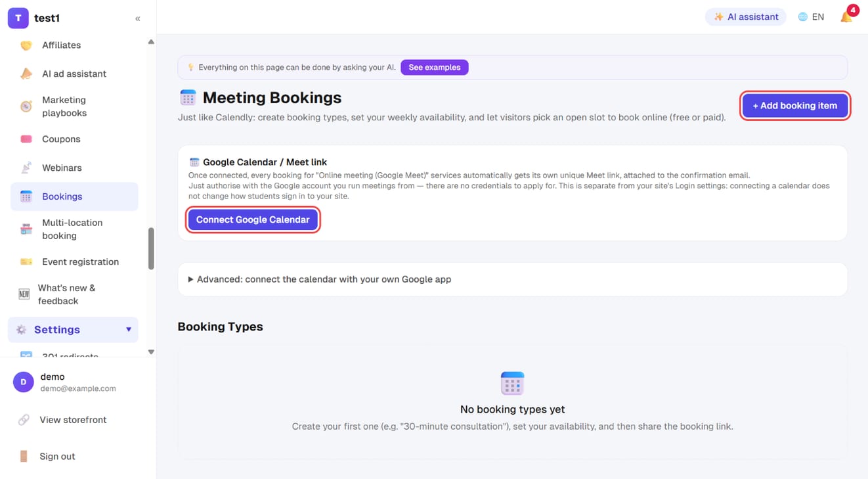Click the Coupons ticket icon
The image size is (868, 479).
pos(26,139)
